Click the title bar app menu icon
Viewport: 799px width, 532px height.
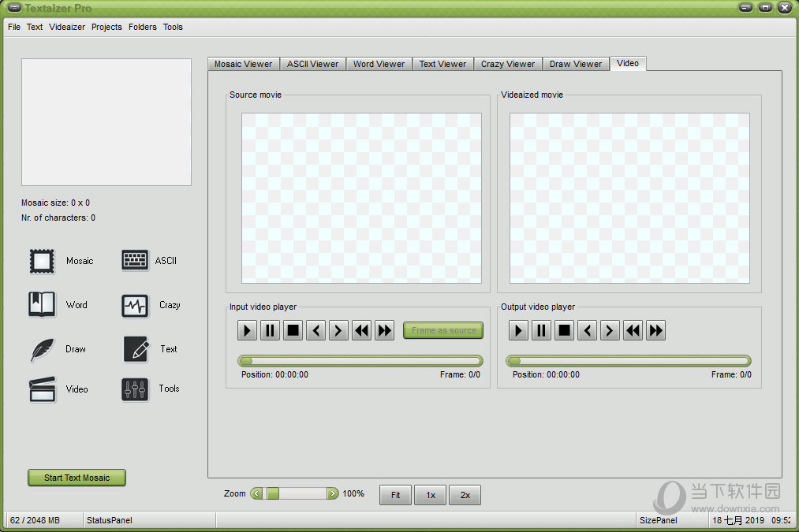pos(15,8)
